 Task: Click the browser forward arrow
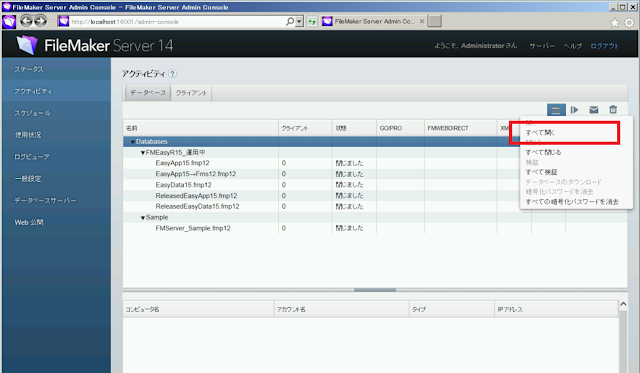(x=40, y=21)
